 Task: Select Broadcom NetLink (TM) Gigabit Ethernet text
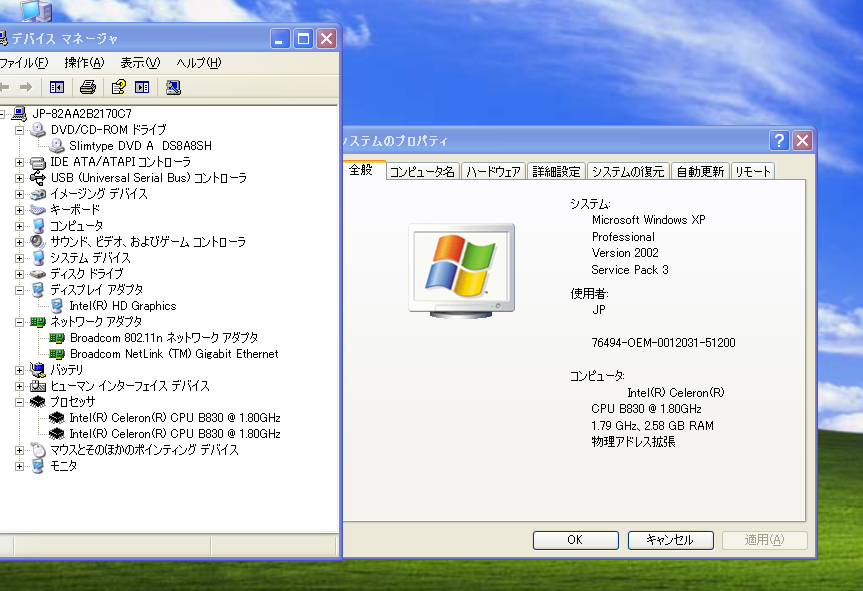[x=174, y=354]
